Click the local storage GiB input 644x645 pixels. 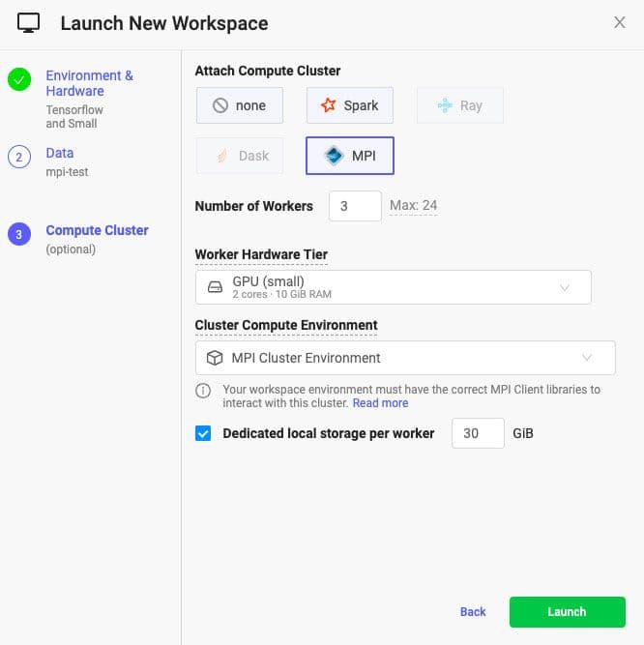click(x=478, y=433)
